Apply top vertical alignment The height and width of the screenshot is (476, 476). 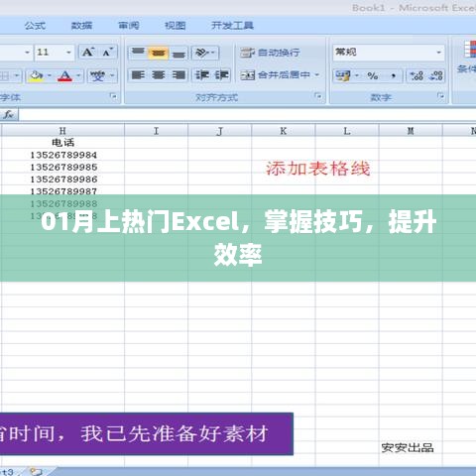tap(138, 53)
